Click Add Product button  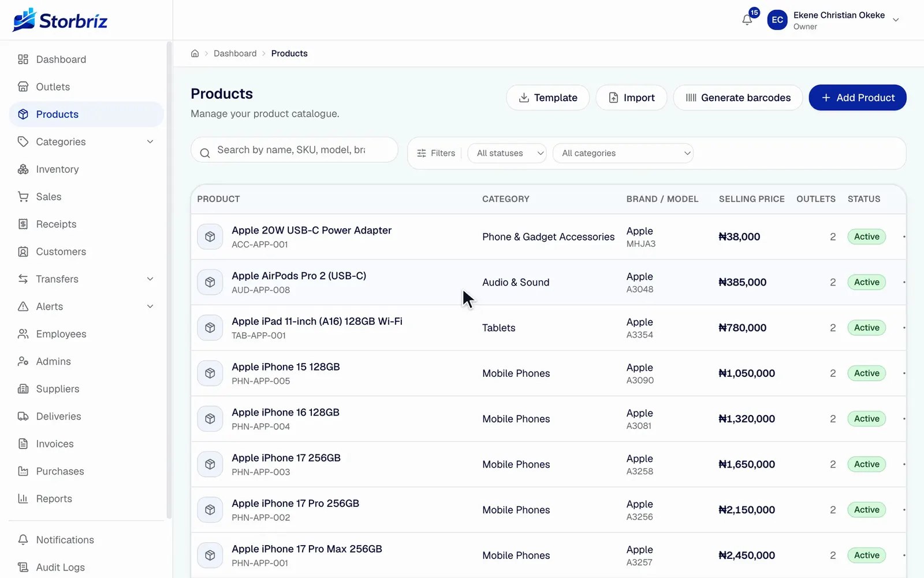pyautogui.click(x=858, y=98)
